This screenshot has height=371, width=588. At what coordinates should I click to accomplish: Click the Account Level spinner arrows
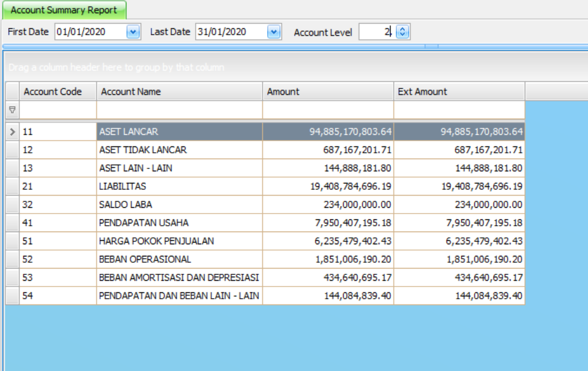[403, 32]
